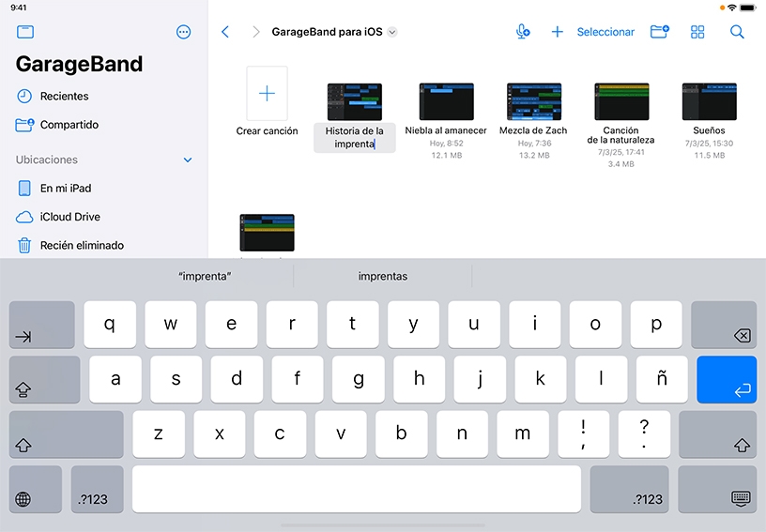The image size is (766, 532).
Task: Switch view with the grid icon
Action: click(x=697, y=32)
